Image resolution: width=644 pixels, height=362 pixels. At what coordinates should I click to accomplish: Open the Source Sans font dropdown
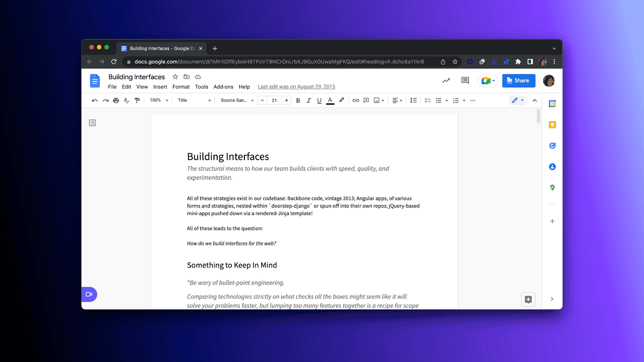pos(237,100)
